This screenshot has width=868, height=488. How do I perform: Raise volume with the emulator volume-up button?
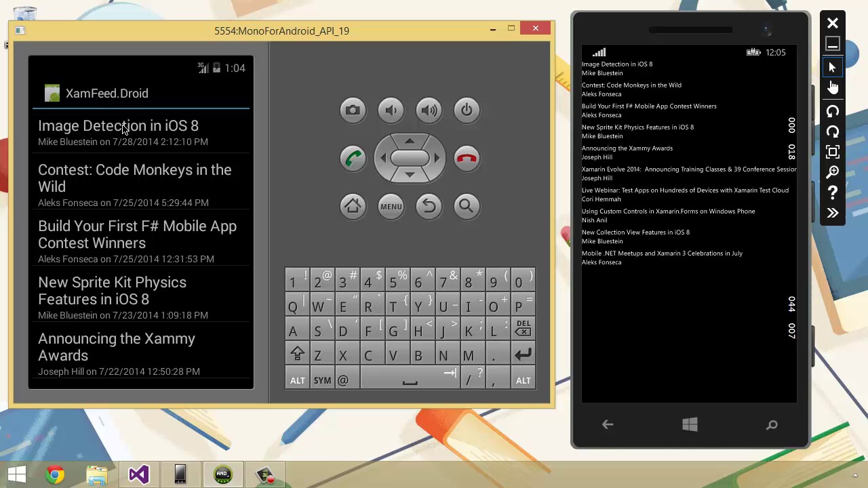429,110
